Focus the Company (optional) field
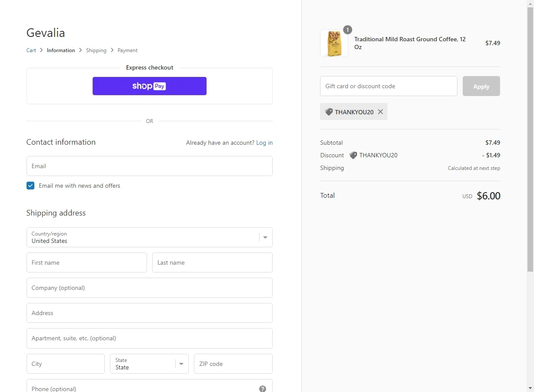The image size is (534, 392). click(150, 288)
